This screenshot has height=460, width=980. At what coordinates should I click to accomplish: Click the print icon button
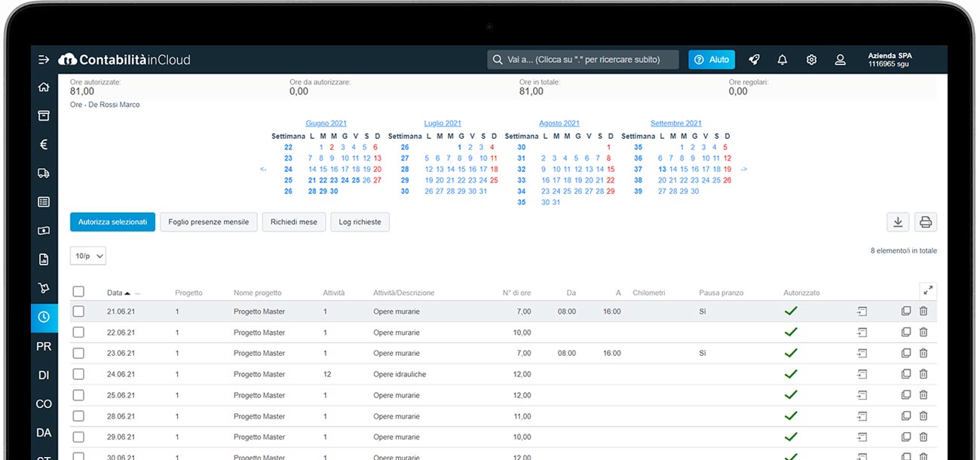926,222
